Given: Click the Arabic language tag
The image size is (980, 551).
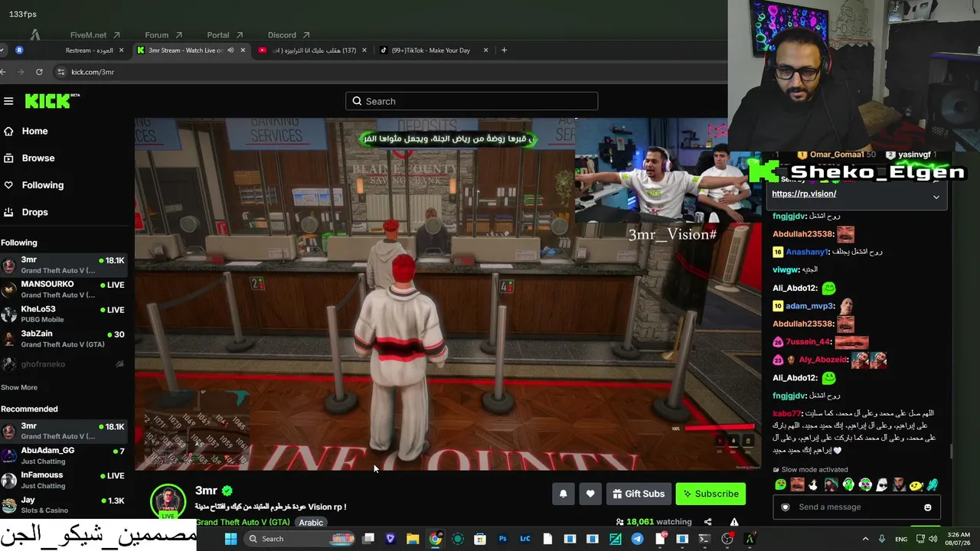Looking at the screenshot, I should tap(311, 523).
